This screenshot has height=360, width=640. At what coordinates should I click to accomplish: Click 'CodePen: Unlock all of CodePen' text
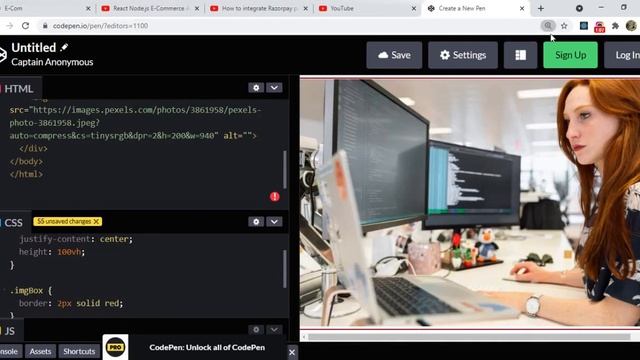coord(207,347)
